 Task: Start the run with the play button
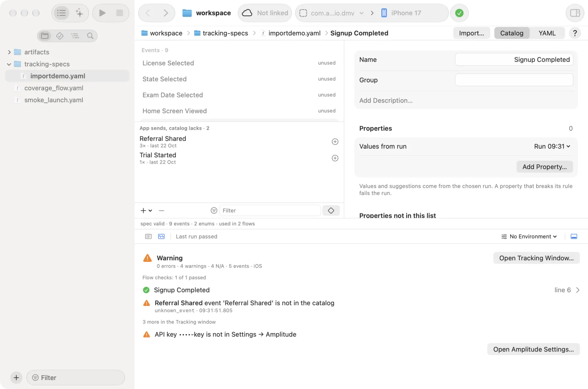[x=102, y=13]
